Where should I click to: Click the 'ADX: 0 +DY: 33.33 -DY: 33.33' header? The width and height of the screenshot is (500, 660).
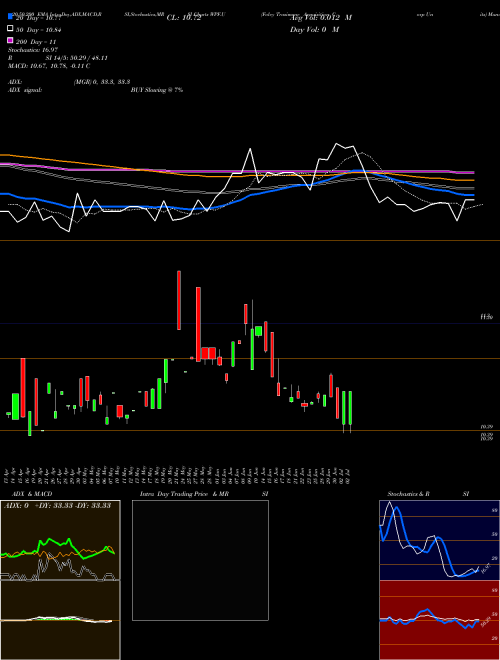pos(57,506)
